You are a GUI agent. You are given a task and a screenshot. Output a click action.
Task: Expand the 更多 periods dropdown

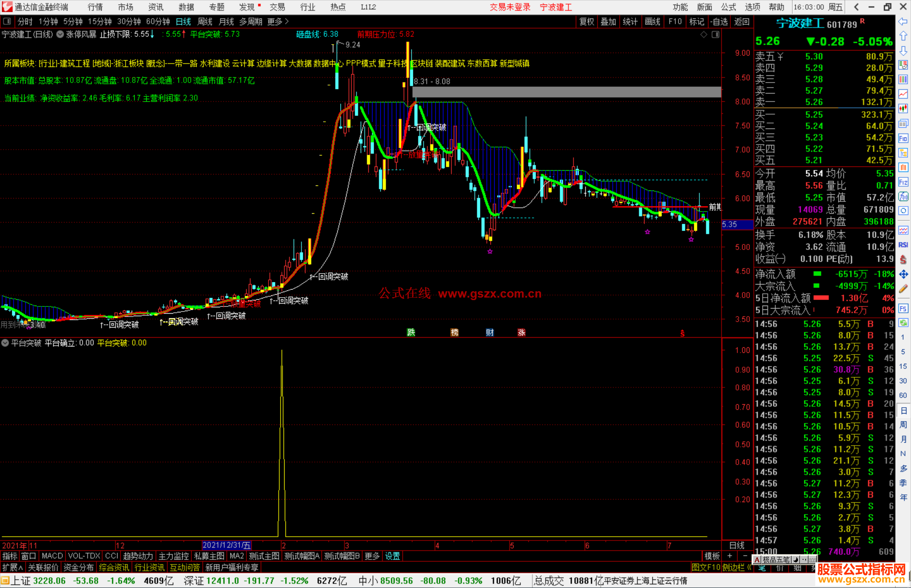coord(278,21)
